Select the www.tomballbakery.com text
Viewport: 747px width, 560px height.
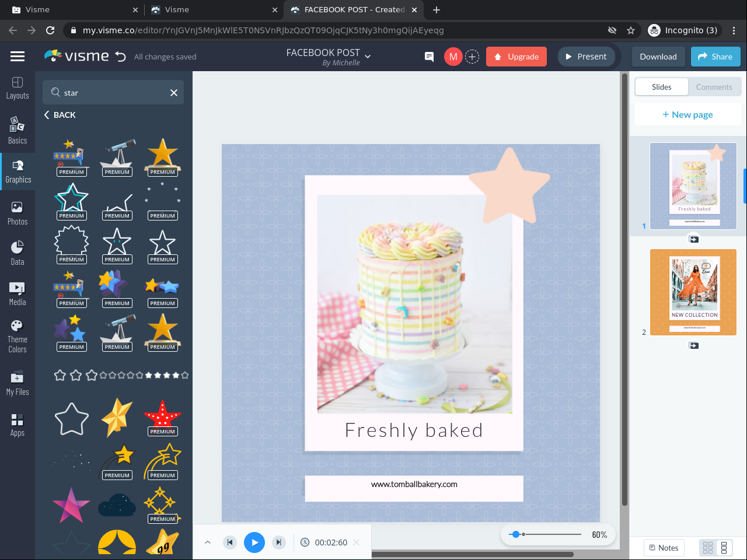tap(414, 484)
